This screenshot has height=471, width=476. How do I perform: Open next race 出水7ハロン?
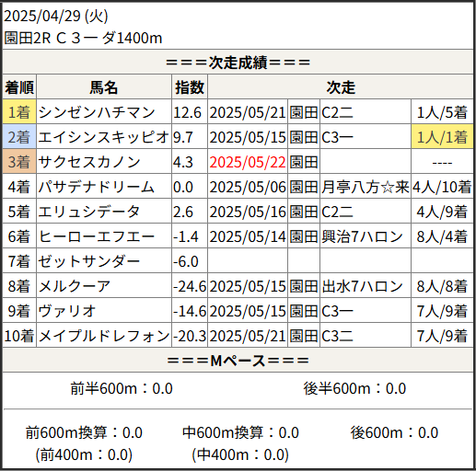362,286
